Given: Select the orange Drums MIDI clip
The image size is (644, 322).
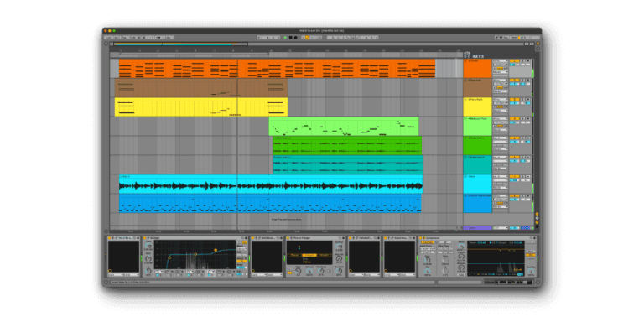Looking at the screenshot, I should coord(278,68).
